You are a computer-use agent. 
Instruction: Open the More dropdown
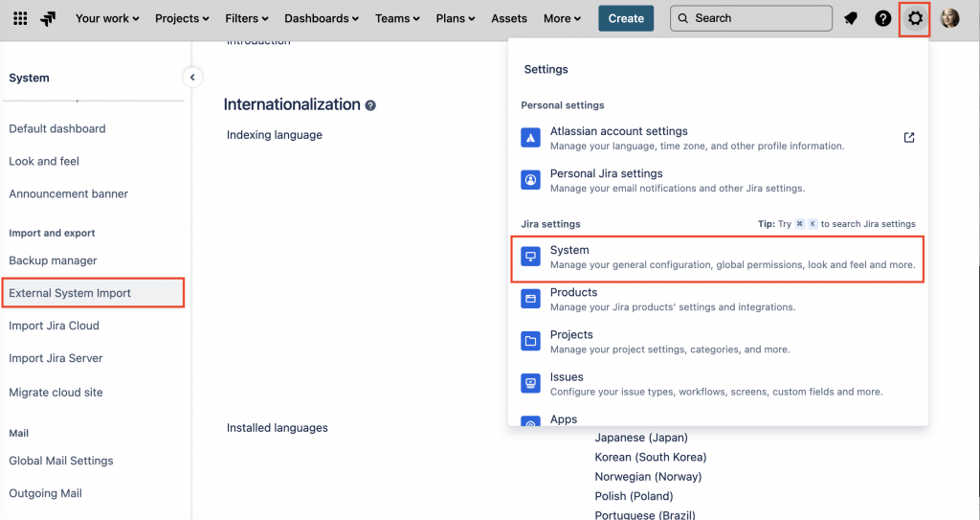(562, 18)
